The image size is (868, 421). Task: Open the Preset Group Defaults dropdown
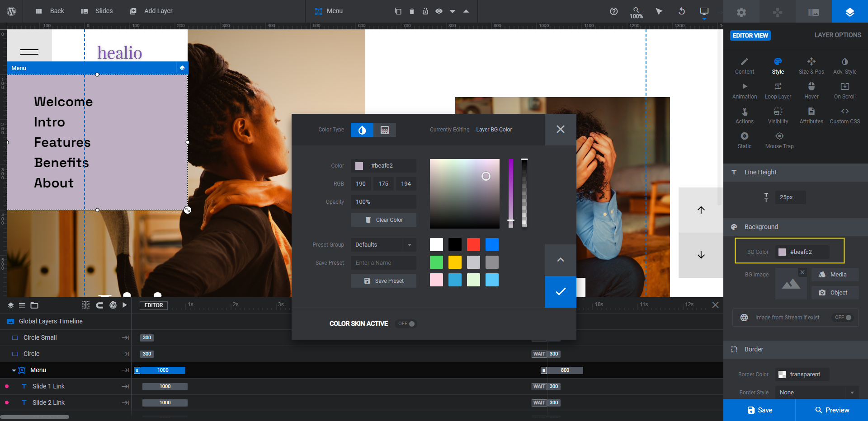coord(383,245)
